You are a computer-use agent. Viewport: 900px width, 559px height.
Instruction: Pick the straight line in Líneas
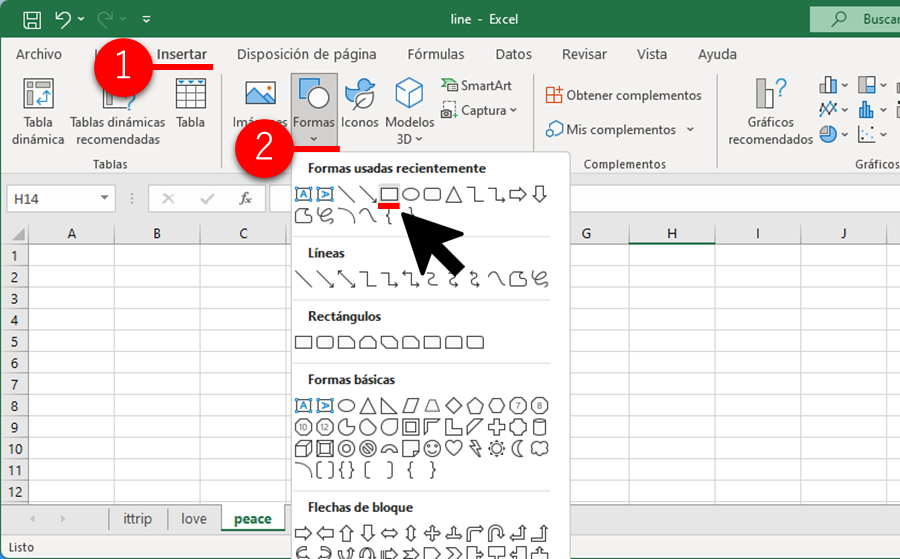point(304,279)
